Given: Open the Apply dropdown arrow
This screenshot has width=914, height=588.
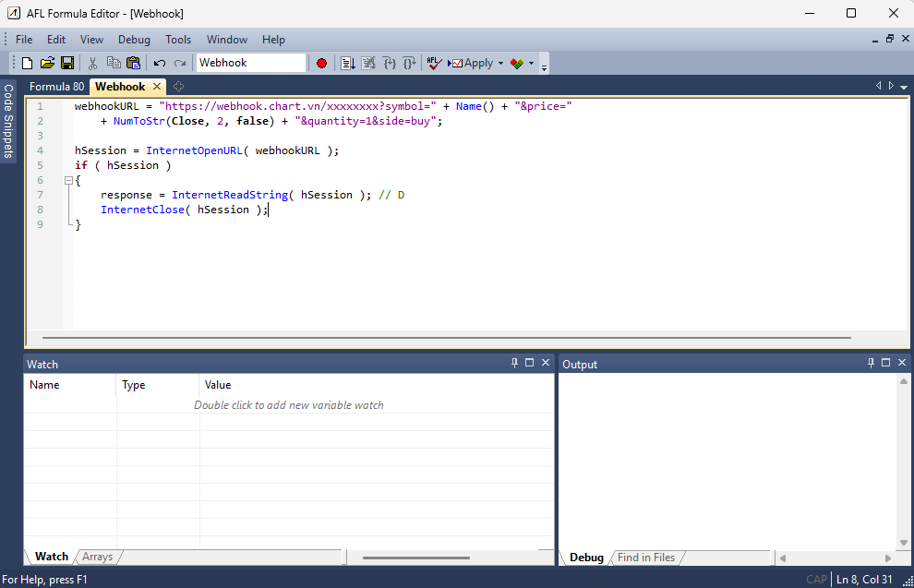Looking at the screenshot, I should coord(500,63).
